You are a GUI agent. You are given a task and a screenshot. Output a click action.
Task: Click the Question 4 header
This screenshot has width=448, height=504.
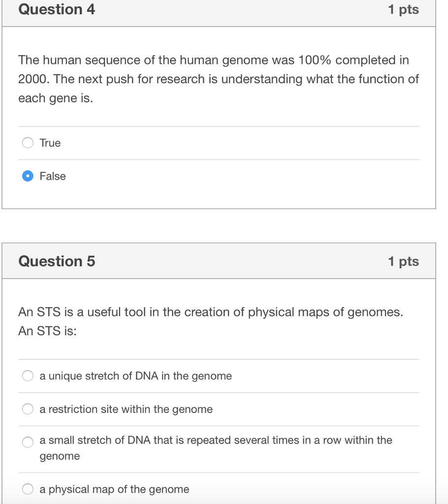(x=57, y=9)
